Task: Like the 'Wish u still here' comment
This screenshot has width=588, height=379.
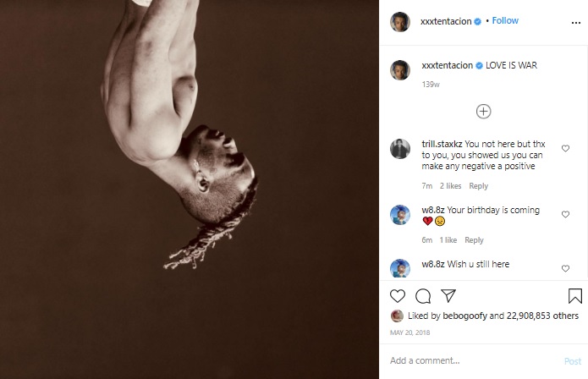Action: [x=565, y=268]
